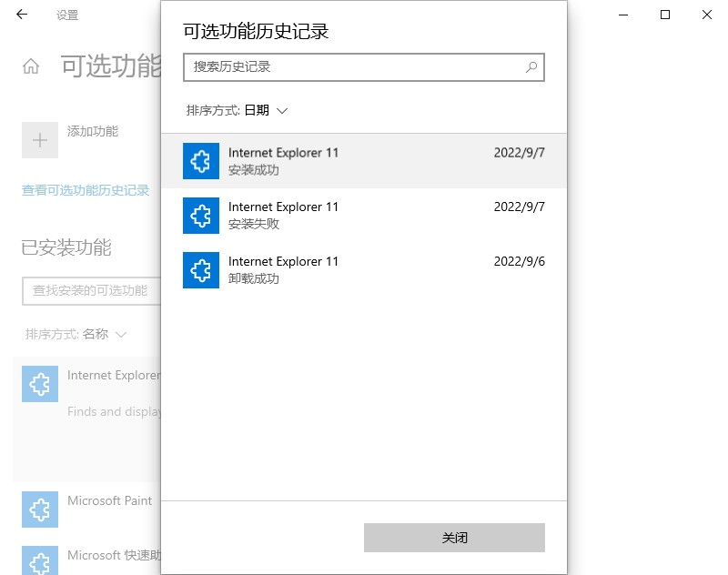Focus the 搜索历史记录 search field
The image size is (728, 575).
[355, 66]
